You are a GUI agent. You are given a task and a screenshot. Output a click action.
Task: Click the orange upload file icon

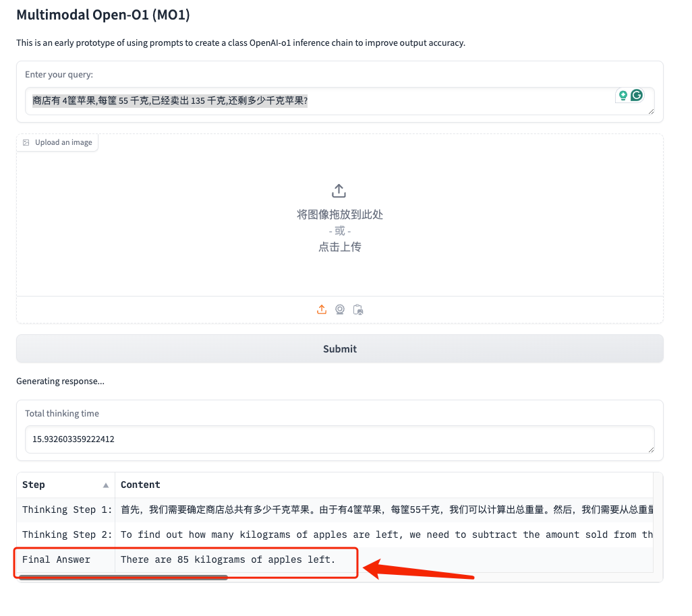(x=322, y=309)
